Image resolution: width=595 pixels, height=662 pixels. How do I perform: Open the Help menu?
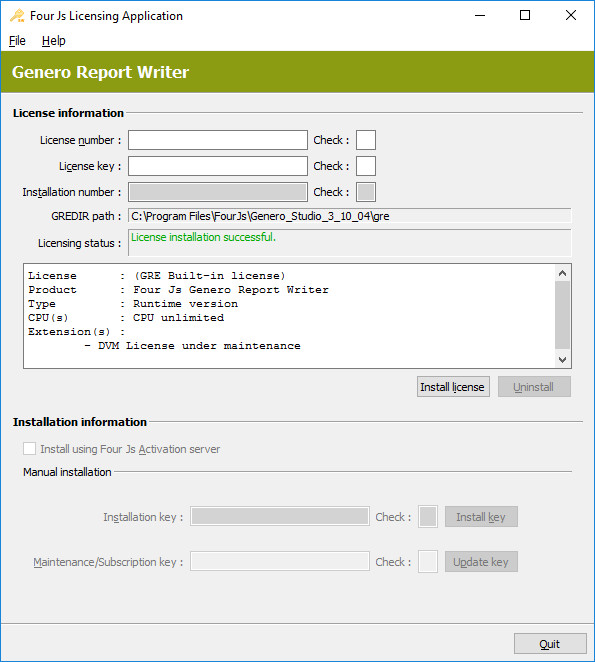pos(54,41)
